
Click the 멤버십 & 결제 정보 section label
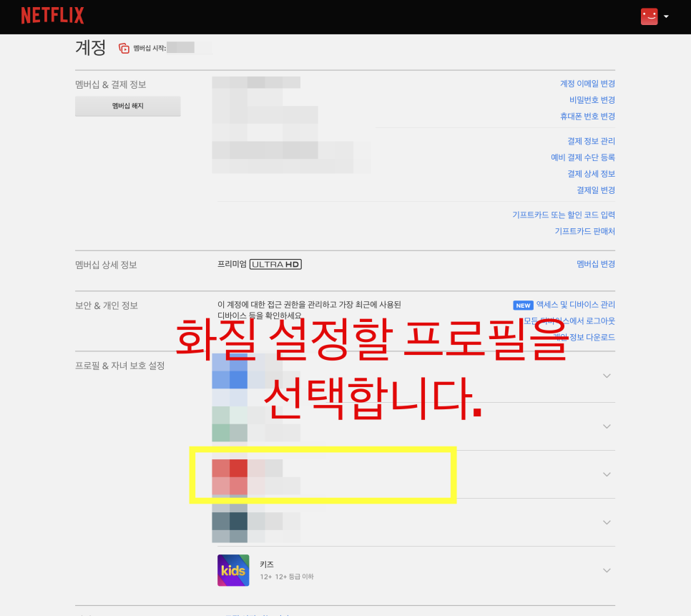(111, 84)
